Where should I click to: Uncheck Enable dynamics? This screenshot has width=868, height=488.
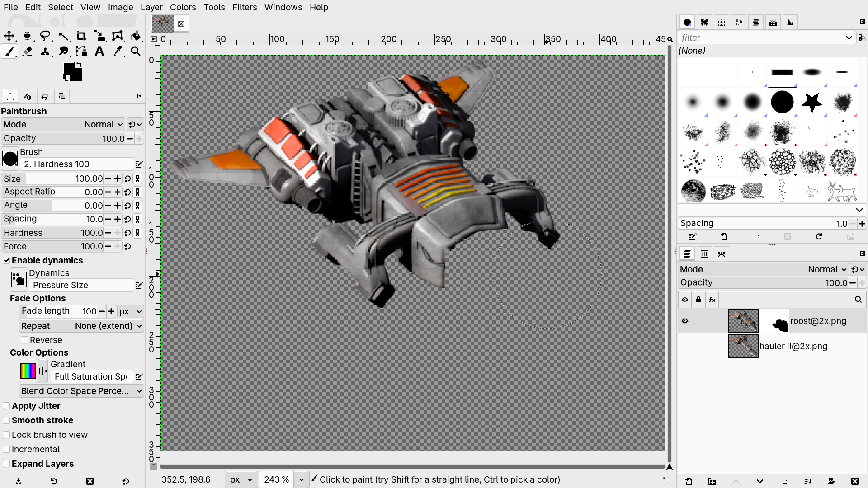coord(6,260)
